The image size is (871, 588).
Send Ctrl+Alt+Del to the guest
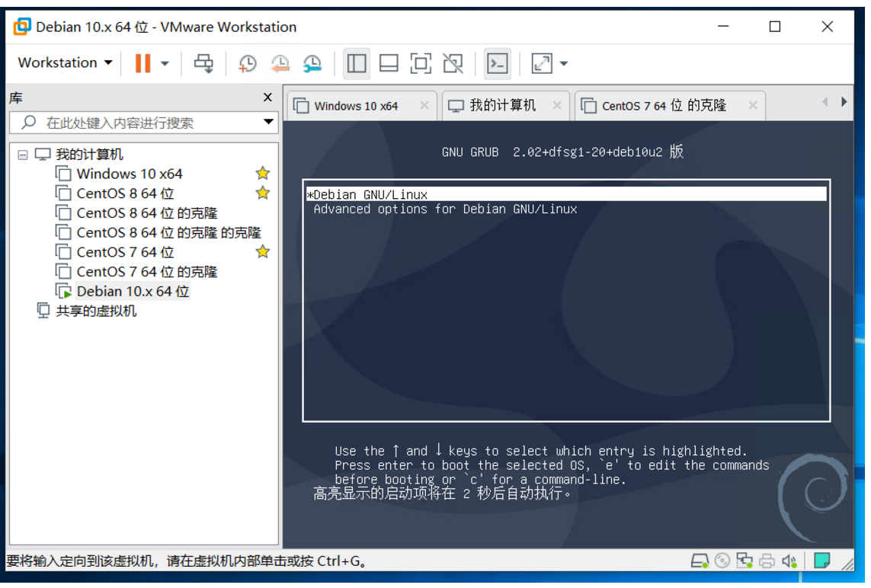[x=203, y=63]
